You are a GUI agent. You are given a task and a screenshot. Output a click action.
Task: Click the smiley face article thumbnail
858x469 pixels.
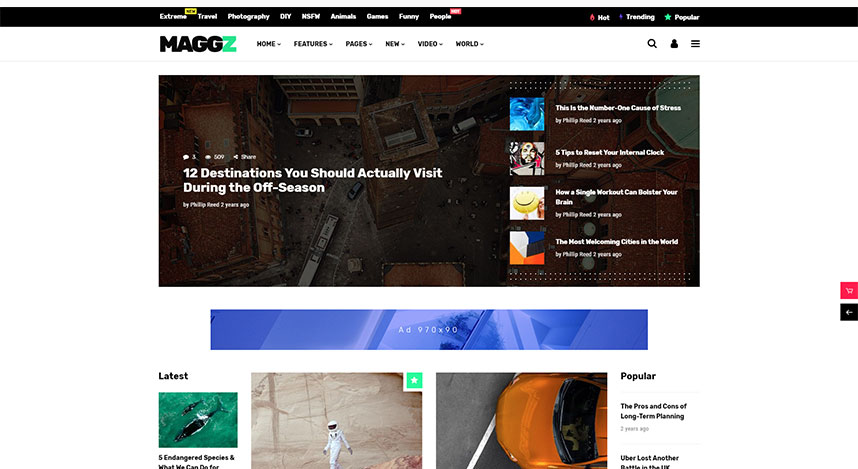pos(527,203)
